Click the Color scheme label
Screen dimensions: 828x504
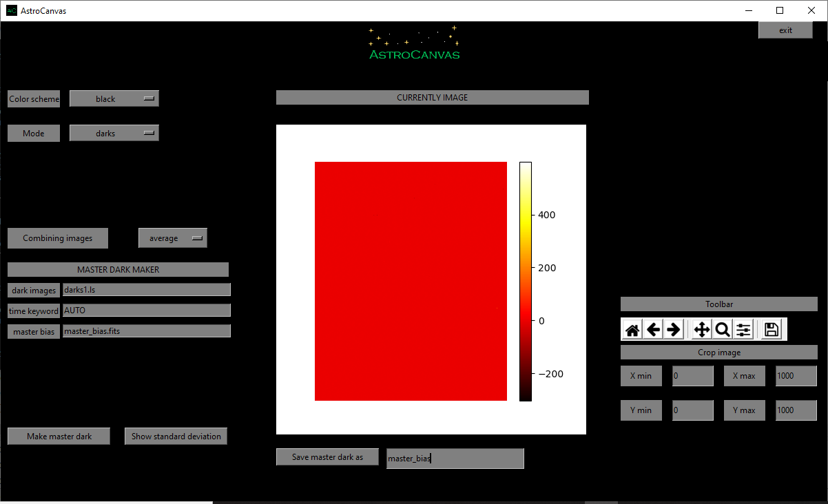34,98
